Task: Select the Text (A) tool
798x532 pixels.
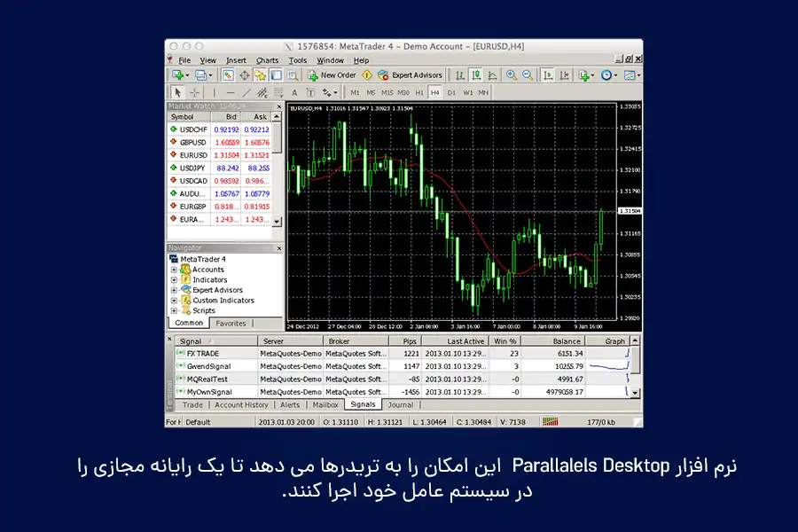Action: click(x=294, y=92)
